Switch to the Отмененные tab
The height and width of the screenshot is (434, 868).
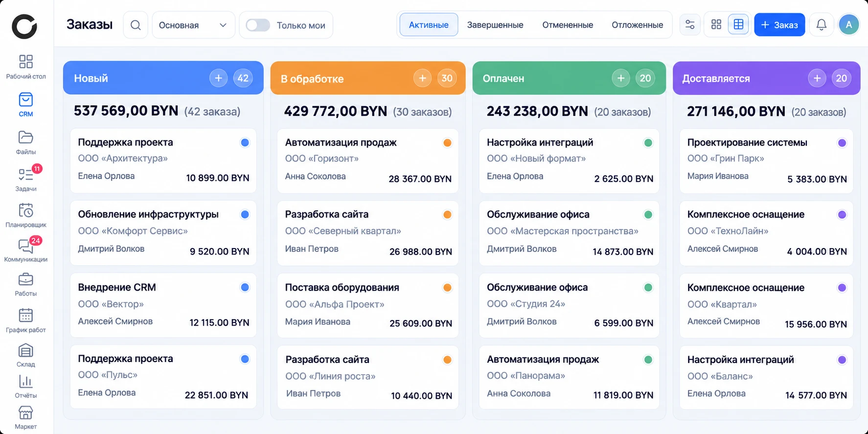(x=568, y=25)
